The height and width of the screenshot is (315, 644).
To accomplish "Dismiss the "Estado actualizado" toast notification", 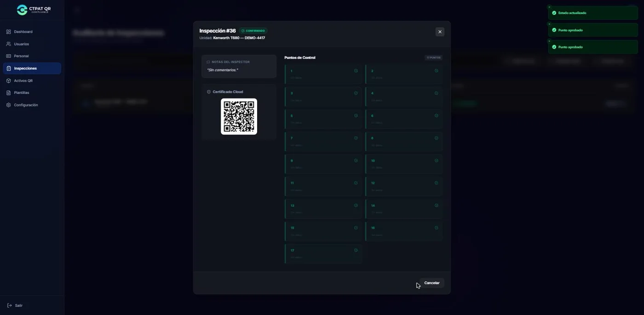I will [x=549, y=7].
